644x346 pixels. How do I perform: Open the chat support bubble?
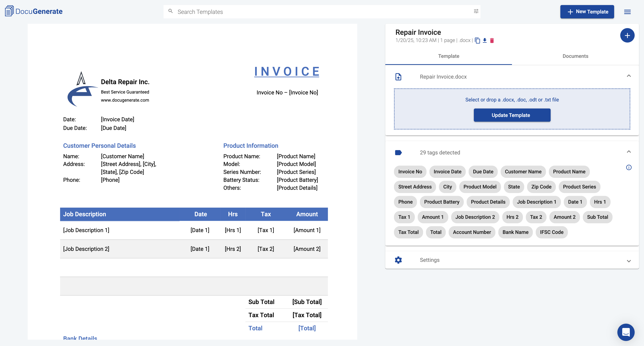click(x=626, y=332)
